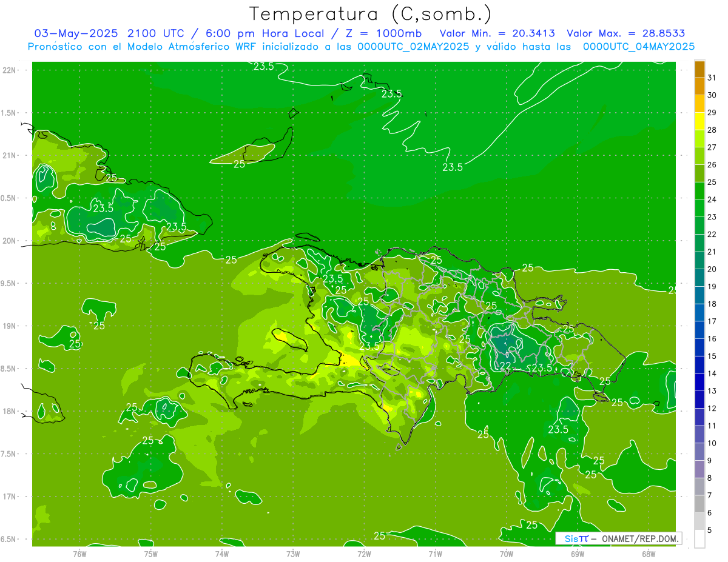728x562 pixels.
Task: Click the '18N' latitude axis label
Action: [x=9, y=412]
